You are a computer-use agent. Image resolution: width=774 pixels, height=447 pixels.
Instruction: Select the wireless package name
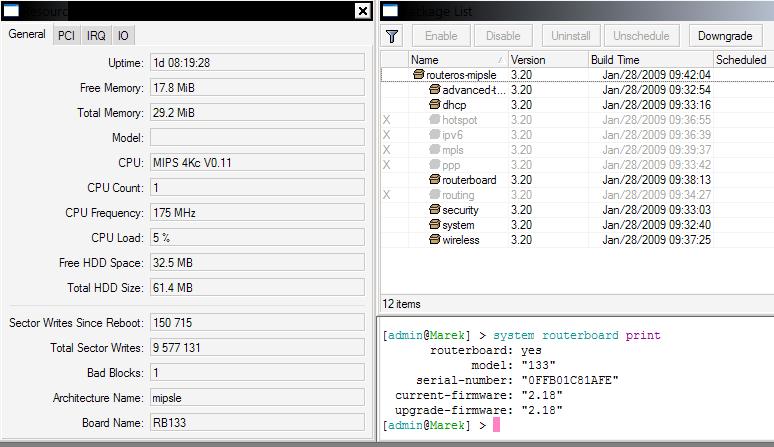click(461, 240)
